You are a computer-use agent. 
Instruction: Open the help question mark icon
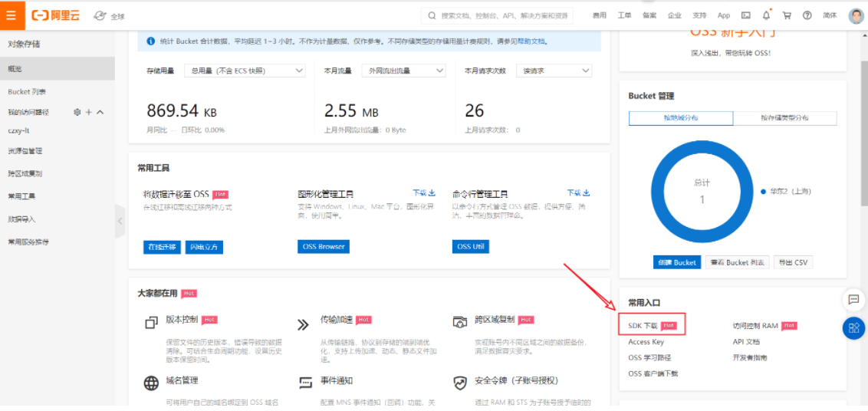click(807, 15)
